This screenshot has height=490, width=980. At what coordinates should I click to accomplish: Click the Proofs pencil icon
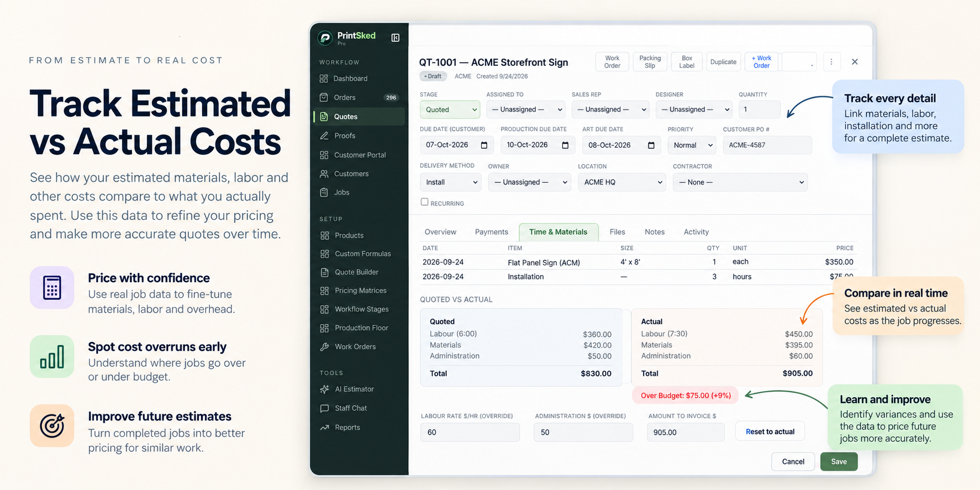coord(324,135)
